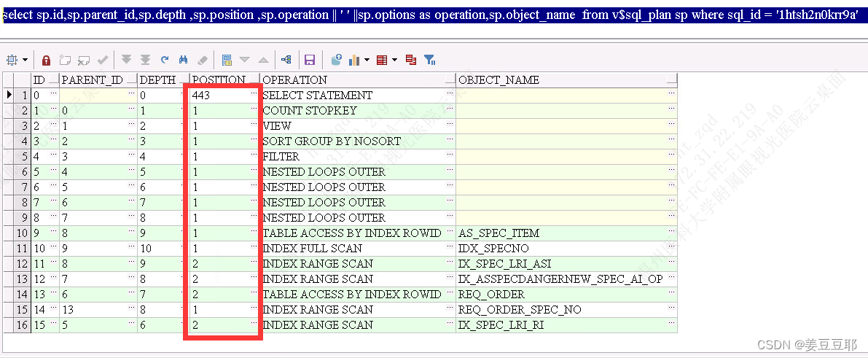Click the Previous record up triangle
The image size is (868, 358).
pyautogui.click(x=264, y=60)
